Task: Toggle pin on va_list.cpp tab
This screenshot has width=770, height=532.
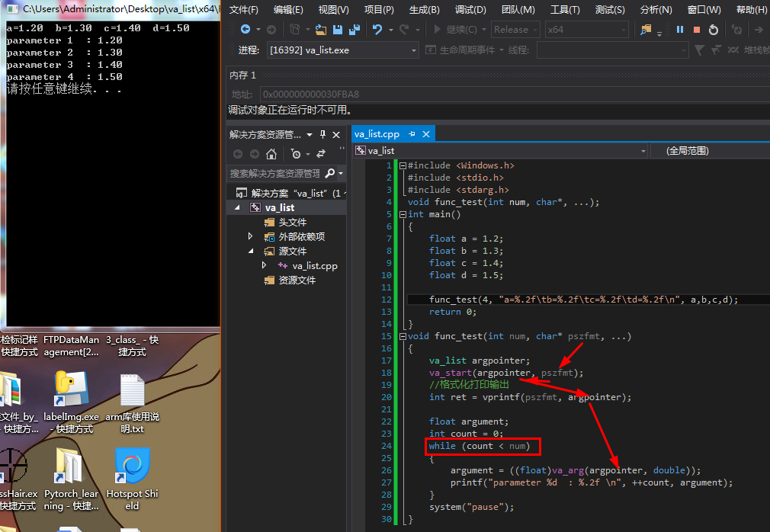Action: [412, 134]
